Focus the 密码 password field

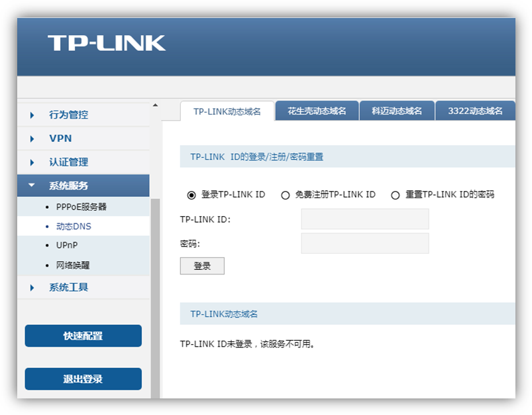pyautogui.click(x=365, y=243)
